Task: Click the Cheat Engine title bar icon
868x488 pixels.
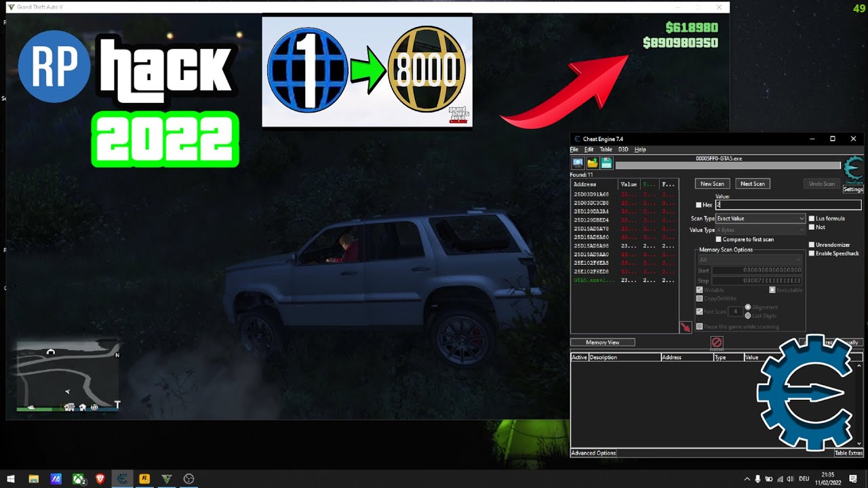Action: click(577, 139)
